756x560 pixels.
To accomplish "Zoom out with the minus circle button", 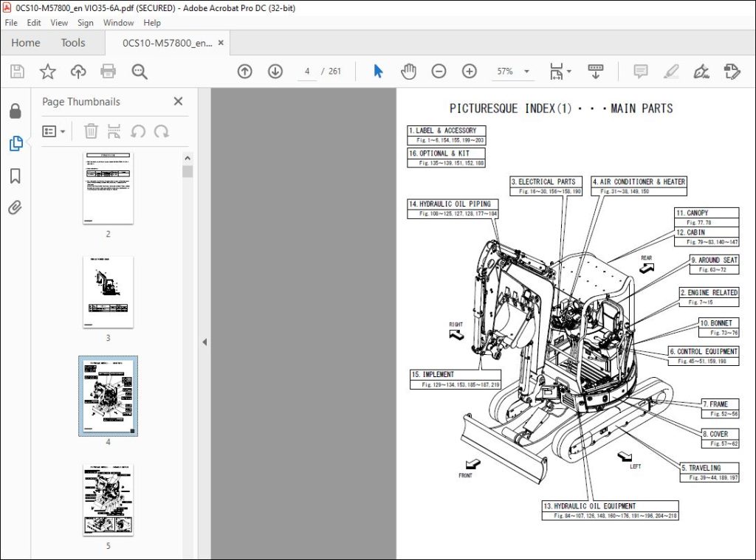I will (439, 72).
